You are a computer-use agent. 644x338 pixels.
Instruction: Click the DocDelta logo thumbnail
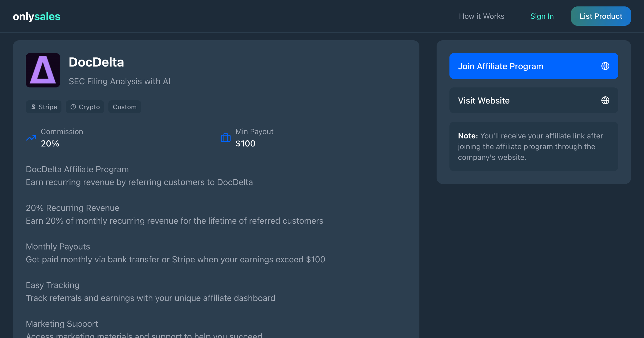[43, 70]
